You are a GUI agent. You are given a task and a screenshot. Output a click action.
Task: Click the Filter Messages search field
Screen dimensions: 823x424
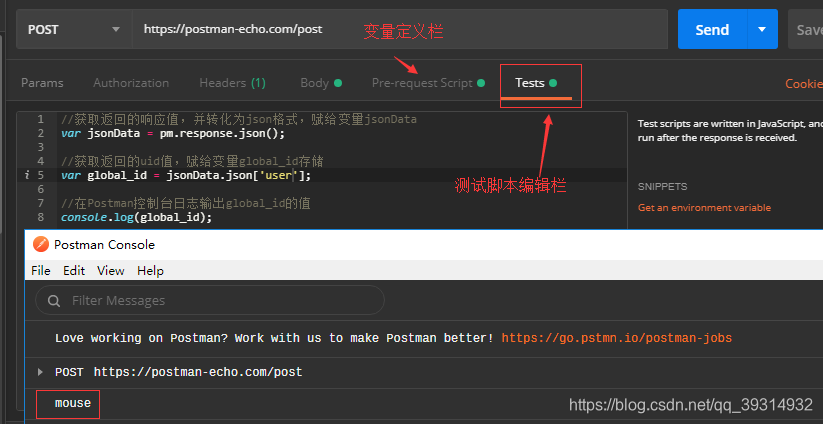(x=210, y=301)
